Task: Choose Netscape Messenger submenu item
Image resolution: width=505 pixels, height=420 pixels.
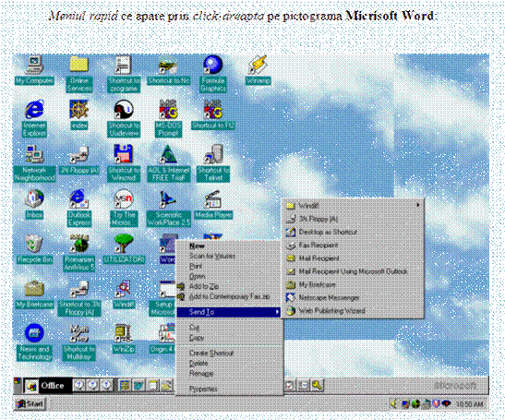Action: click(353, 298)
